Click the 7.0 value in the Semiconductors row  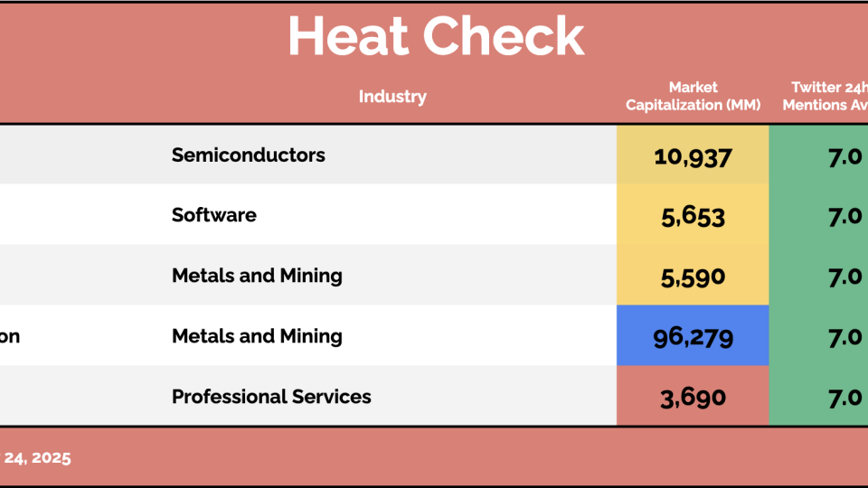tap(844, 155)
